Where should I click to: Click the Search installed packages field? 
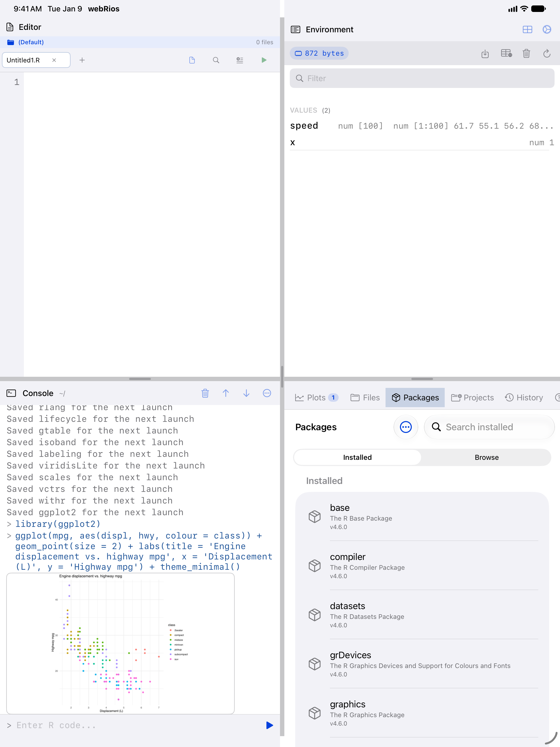point(489,427)
